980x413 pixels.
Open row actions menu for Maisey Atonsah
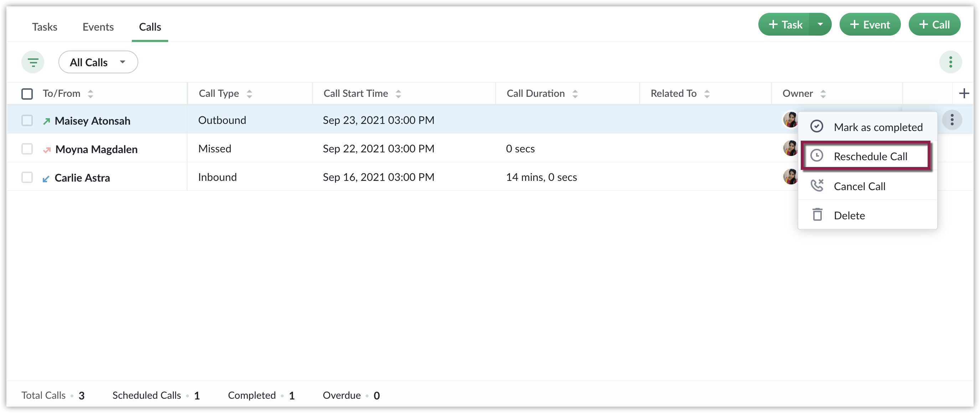pyautogui.click(x=951, y=120)
